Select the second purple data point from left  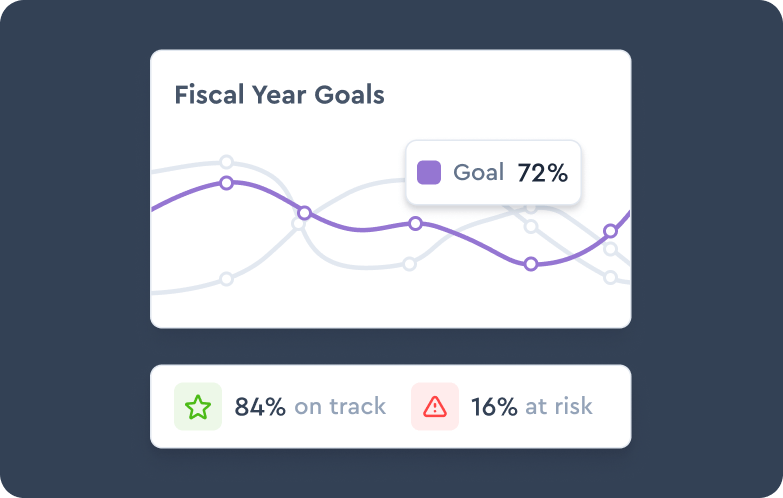(x=305, y=213)
